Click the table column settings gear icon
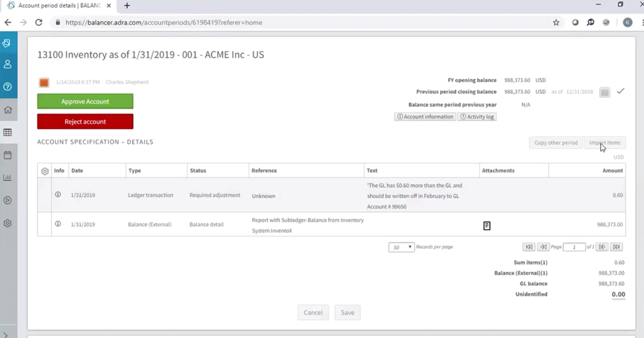 [x=45, y=171]
